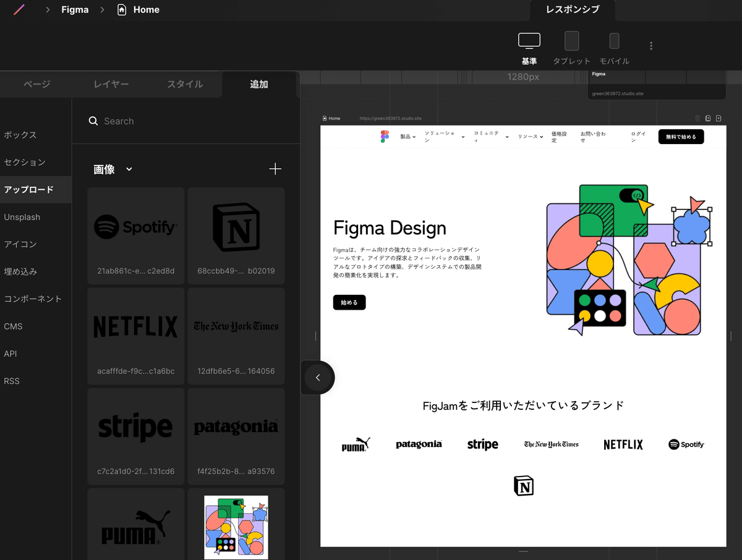Image resolution: width=742 pixels, height=560 pixels.
Task: Click the Studio logo icon in the top-left
Action: click(19, 10)
